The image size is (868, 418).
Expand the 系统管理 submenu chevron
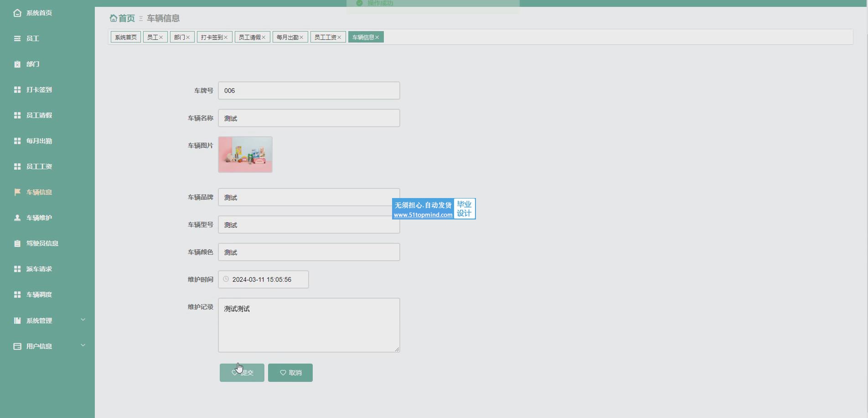[83, 320]
